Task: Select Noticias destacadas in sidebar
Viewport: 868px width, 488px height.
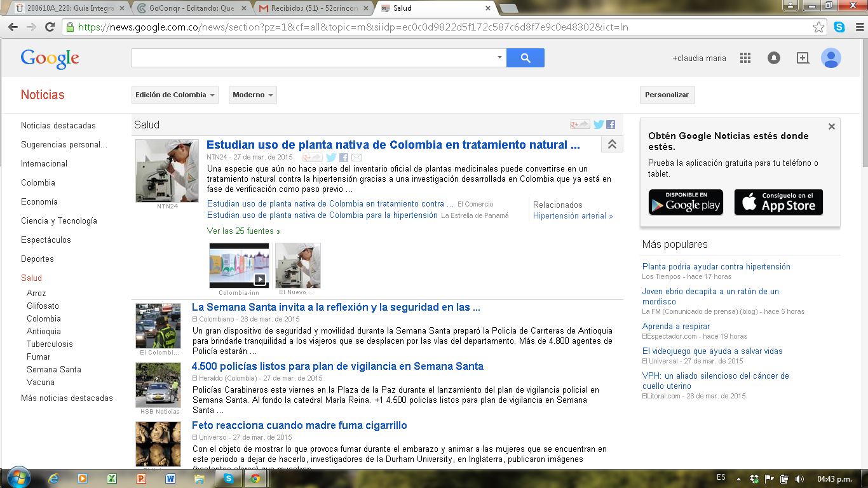Action: click(58, 125)
